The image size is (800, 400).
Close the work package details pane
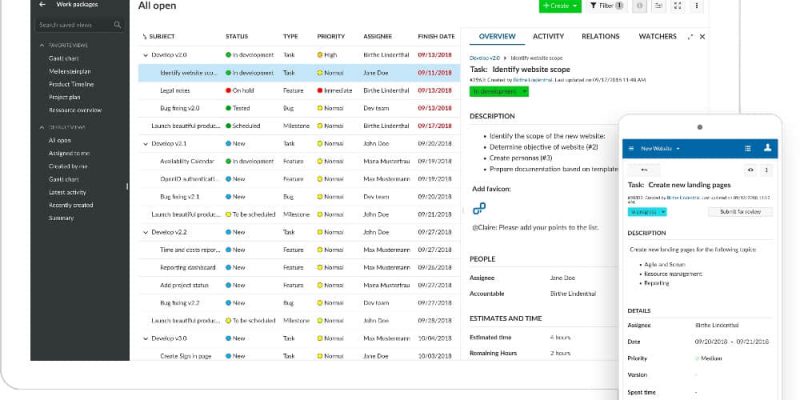702,37
